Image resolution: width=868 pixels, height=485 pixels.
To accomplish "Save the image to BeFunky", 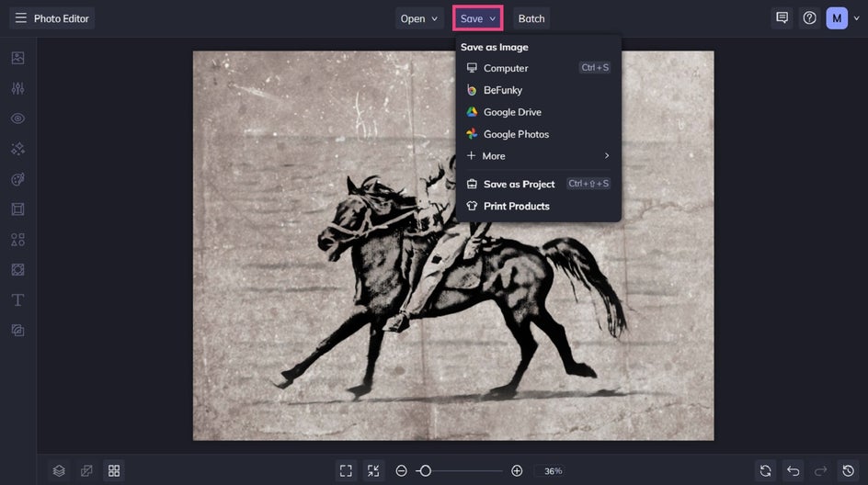I will [538, 90].
